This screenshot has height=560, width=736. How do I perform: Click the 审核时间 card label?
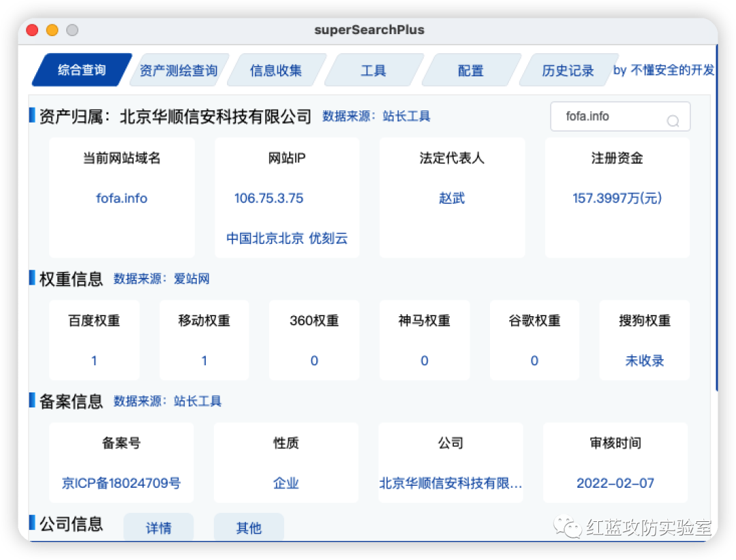click(x=615, y=443)
